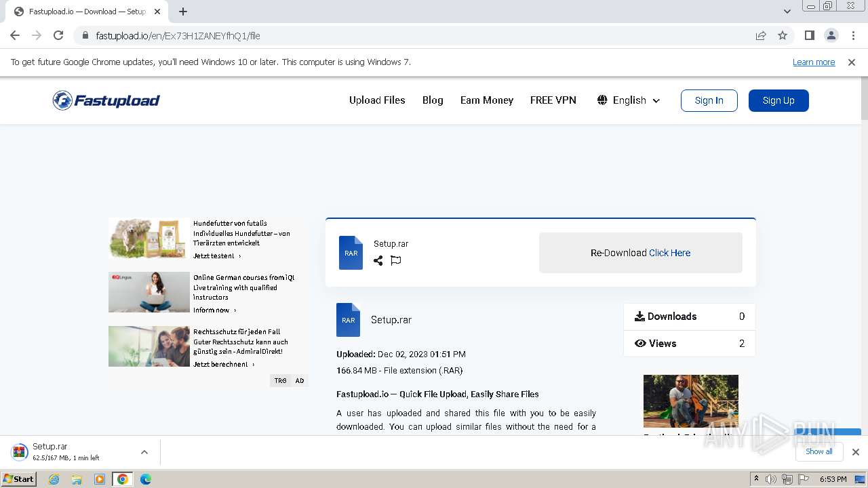Open the Upload Files page

pyautogui.click(x=377, y=100)
